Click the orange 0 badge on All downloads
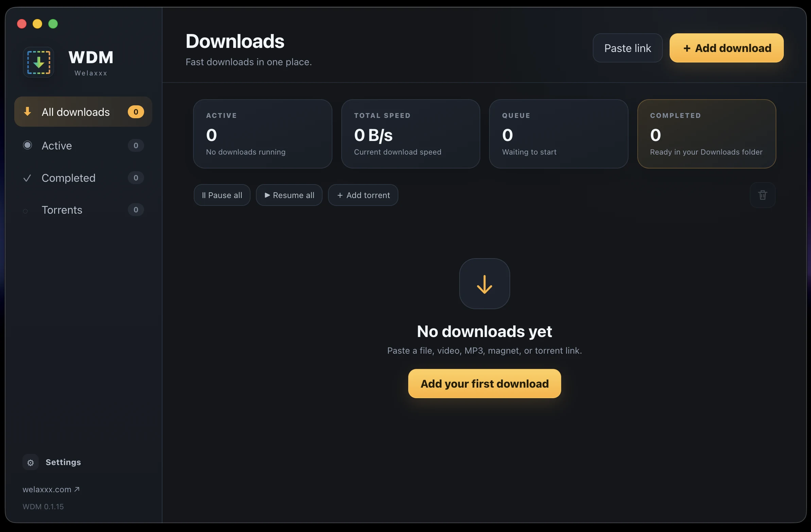 [136, 112]
